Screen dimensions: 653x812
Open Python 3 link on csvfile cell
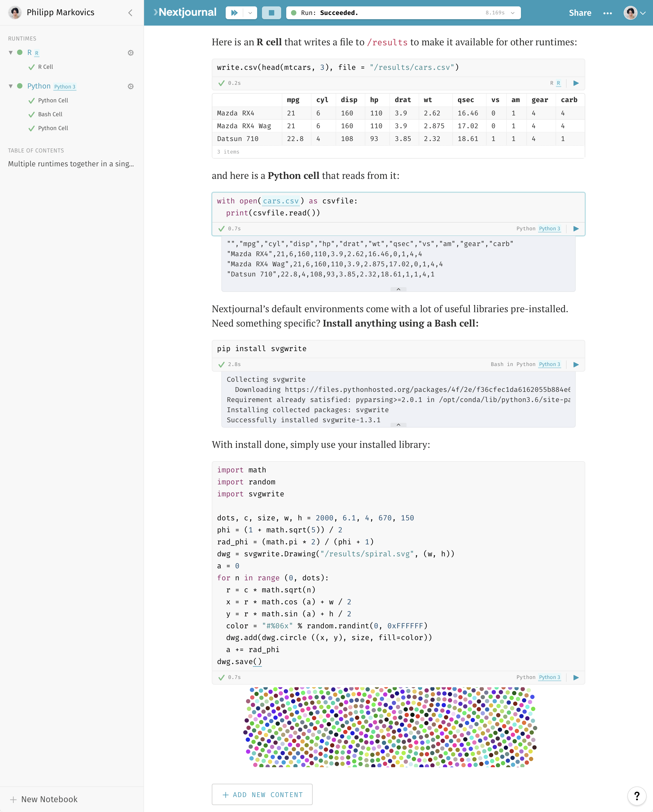click(550, 229)
